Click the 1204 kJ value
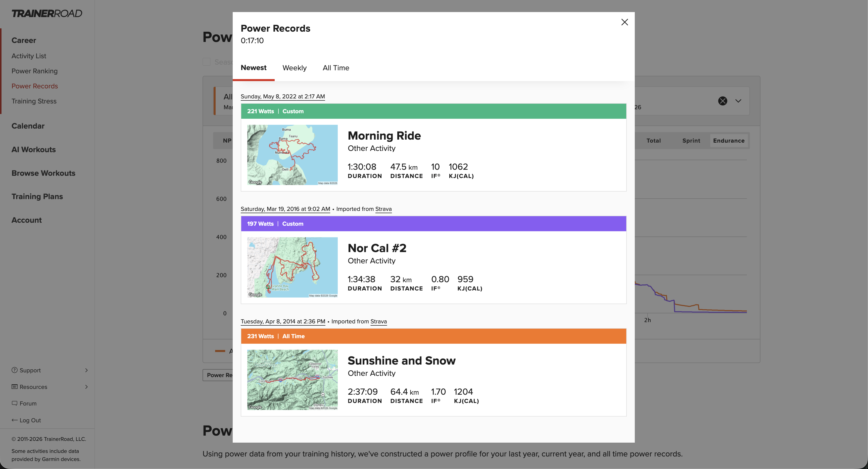This screenshot has width=868, height=469. point(463,392)
